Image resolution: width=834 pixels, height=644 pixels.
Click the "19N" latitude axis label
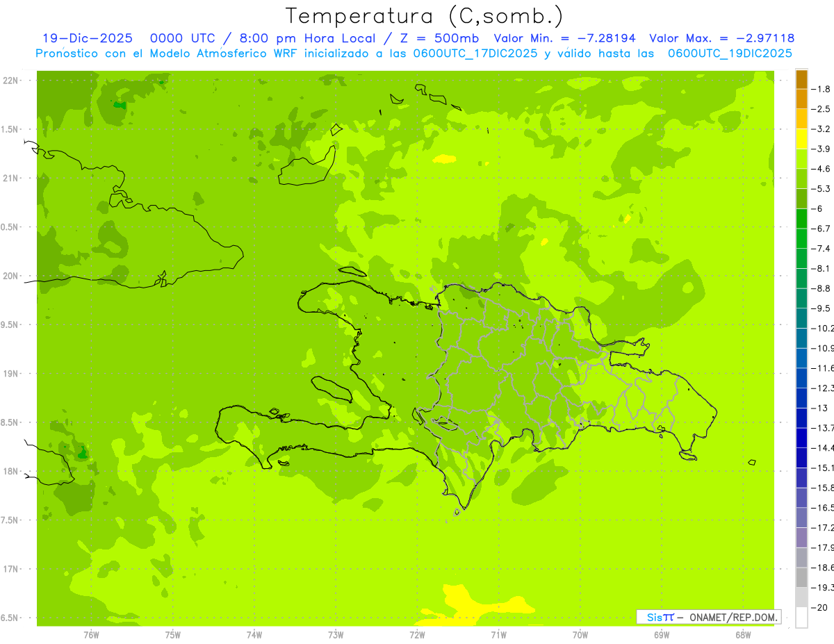coord(11,374)
